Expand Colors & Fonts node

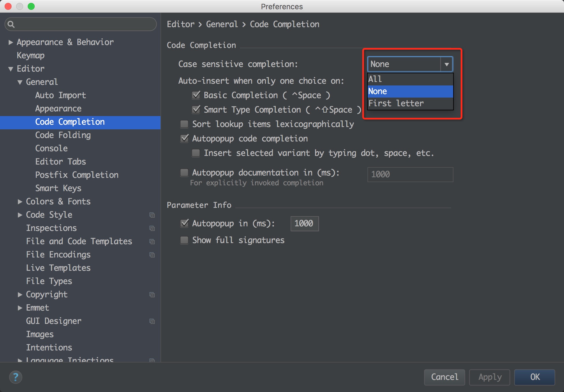[20, 202]
